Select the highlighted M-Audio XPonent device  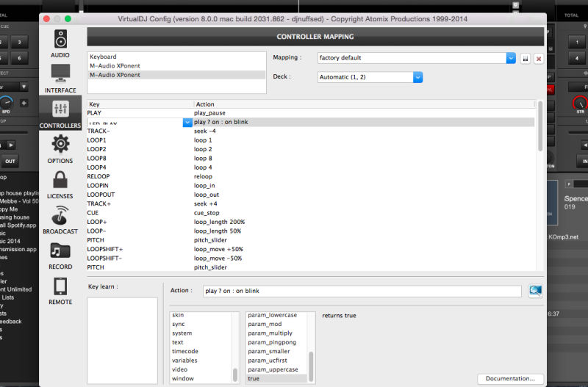click(176, 75)
